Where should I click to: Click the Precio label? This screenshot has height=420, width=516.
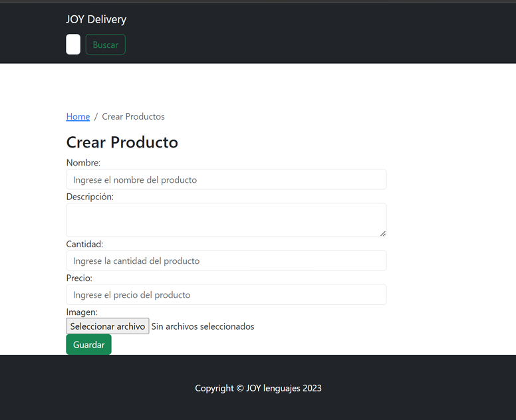point(79,278)
